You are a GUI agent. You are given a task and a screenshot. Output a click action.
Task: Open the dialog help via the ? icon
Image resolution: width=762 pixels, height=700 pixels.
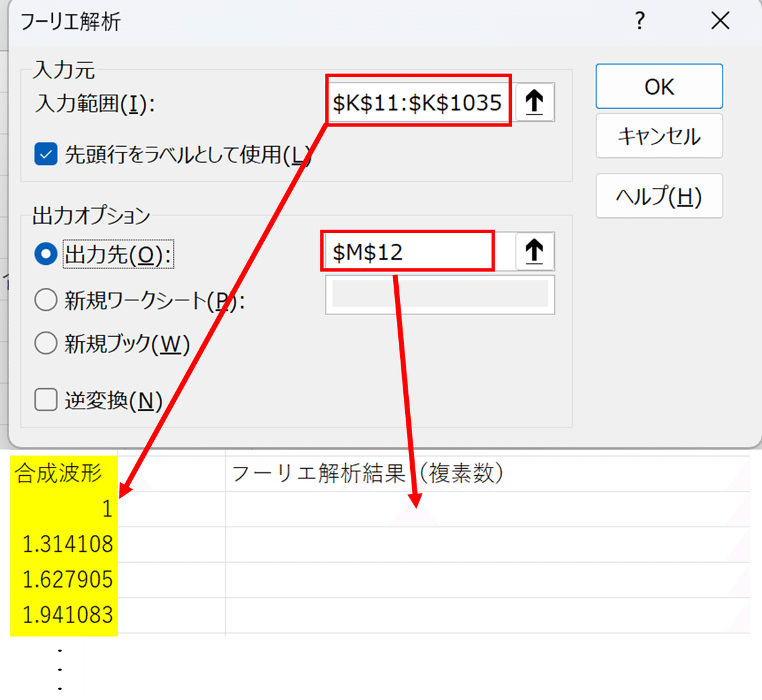click(x=639, y=21)
